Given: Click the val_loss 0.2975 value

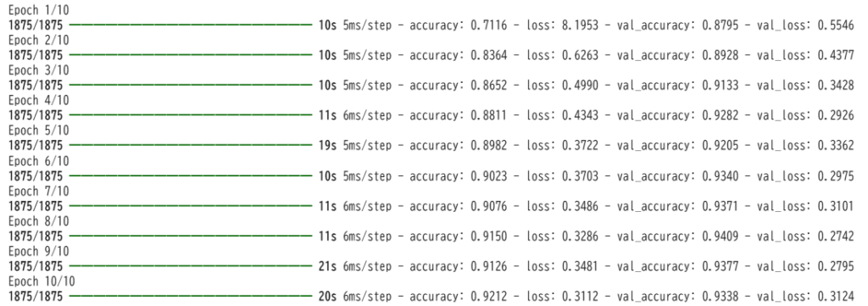Looking at the screenshot, I should [x=835, y=176].
